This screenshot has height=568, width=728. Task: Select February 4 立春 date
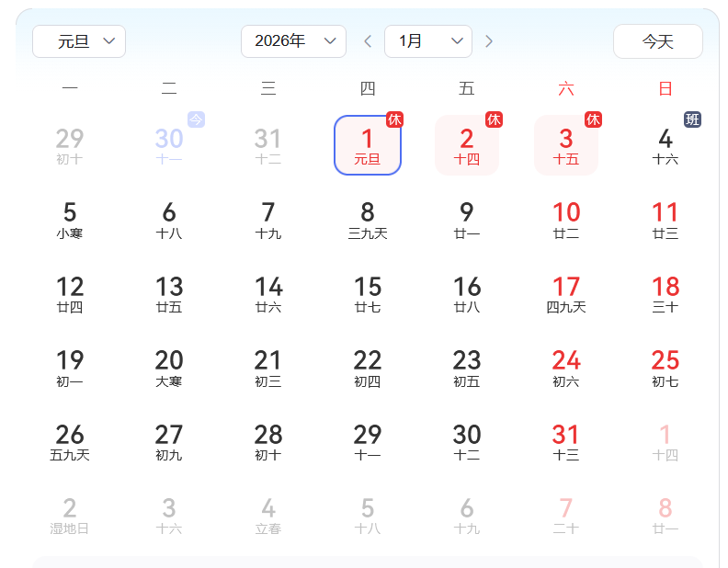point(268,516)
